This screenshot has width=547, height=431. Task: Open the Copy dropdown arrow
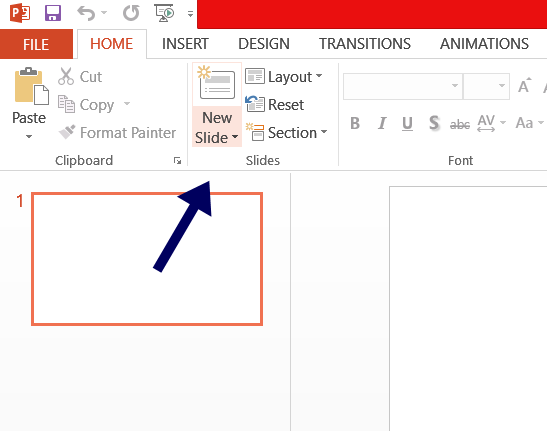tap(127, 103)
